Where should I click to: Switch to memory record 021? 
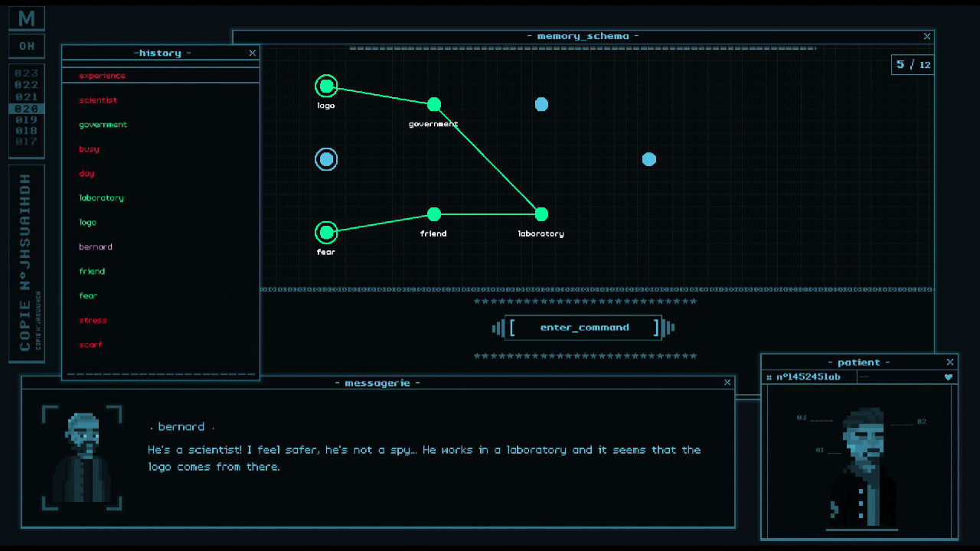[26, 98]
